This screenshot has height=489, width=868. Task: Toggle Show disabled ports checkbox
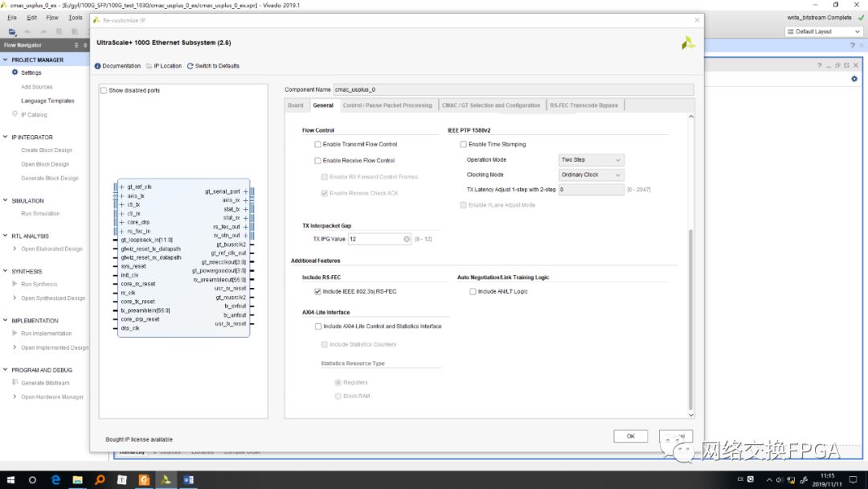[104, 90]
